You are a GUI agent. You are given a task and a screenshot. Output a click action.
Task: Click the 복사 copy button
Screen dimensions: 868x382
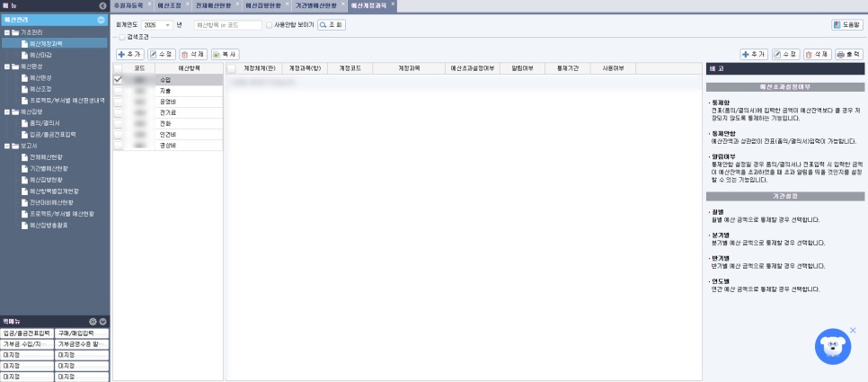pos(226,54)
